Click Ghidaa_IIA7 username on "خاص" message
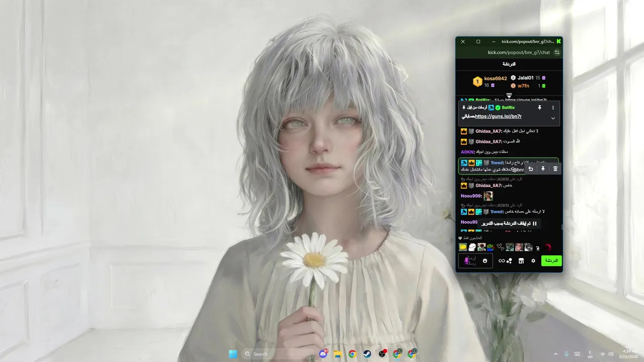Image resolution: width=644 pixels, height=362 pixels. pyautogui.click(x=489, y=186)
